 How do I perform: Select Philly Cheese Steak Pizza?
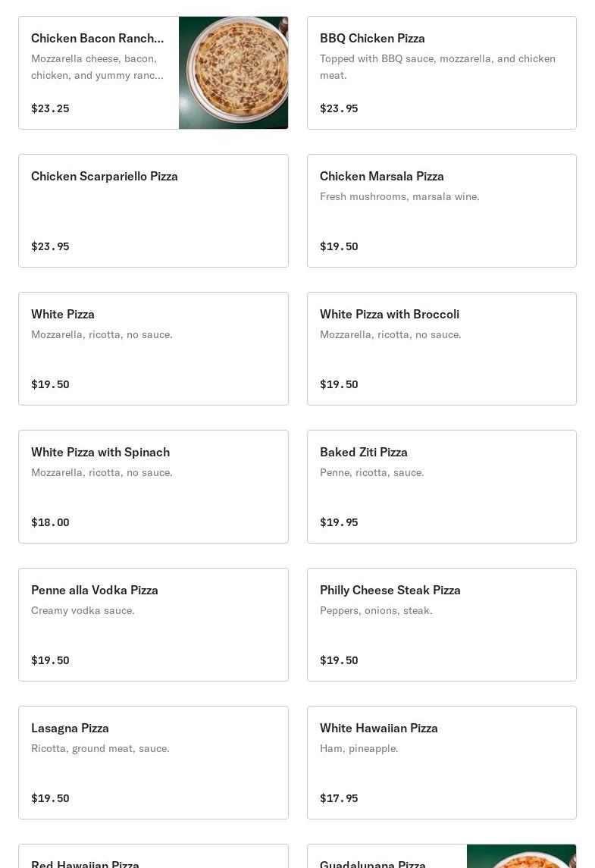pyautogui.click(x=442, y=624)
